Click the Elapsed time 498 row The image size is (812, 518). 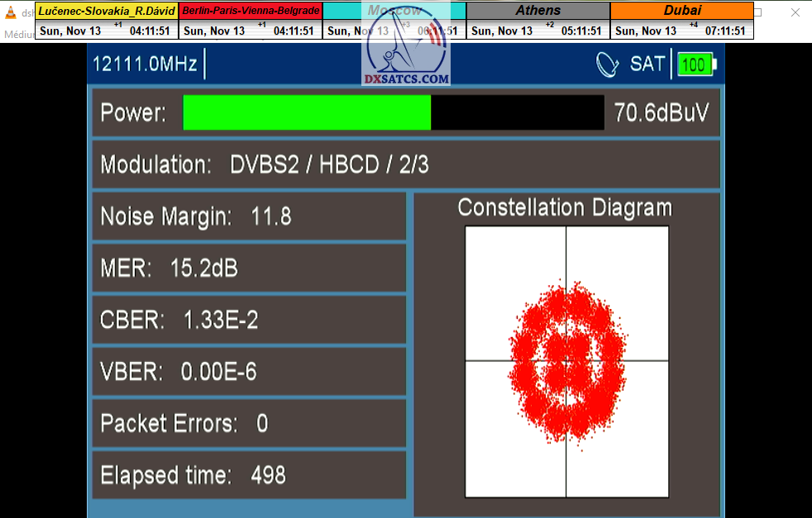[248, 475]
